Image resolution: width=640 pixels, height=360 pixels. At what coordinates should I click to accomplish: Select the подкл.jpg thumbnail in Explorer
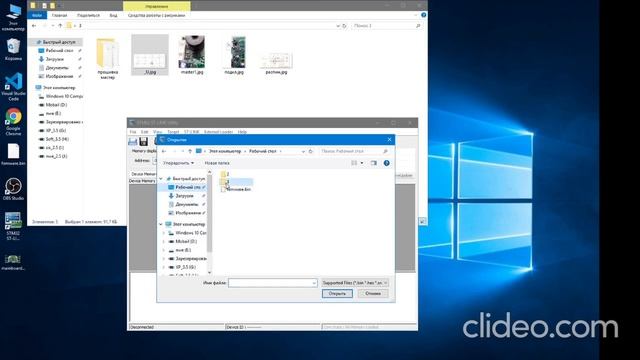pos(234,55)
